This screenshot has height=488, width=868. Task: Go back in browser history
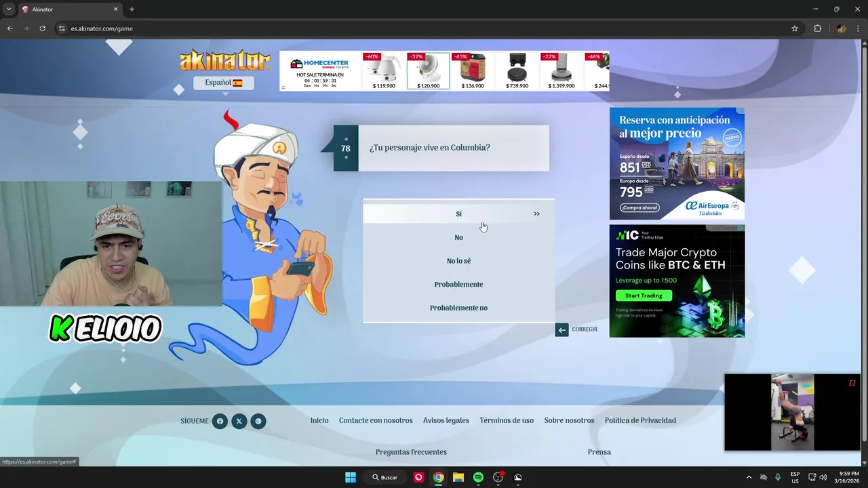[9, 28]
